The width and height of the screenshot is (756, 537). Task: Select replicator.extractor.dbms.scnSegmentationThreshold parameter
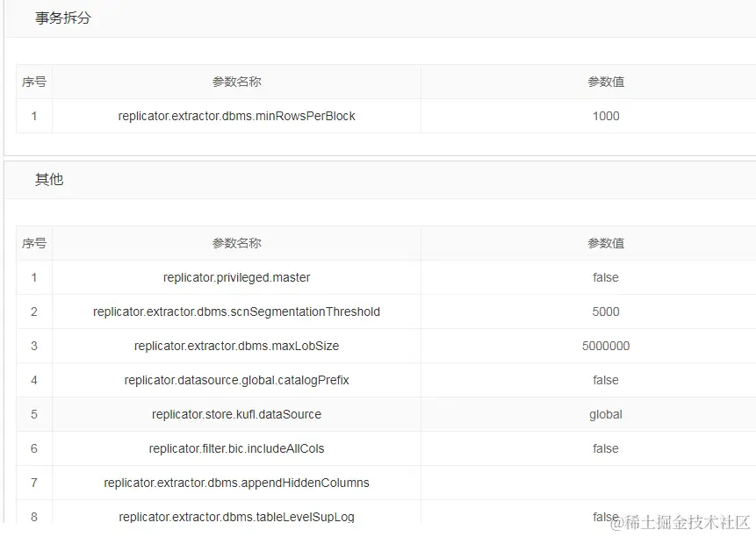pos(236,311)
